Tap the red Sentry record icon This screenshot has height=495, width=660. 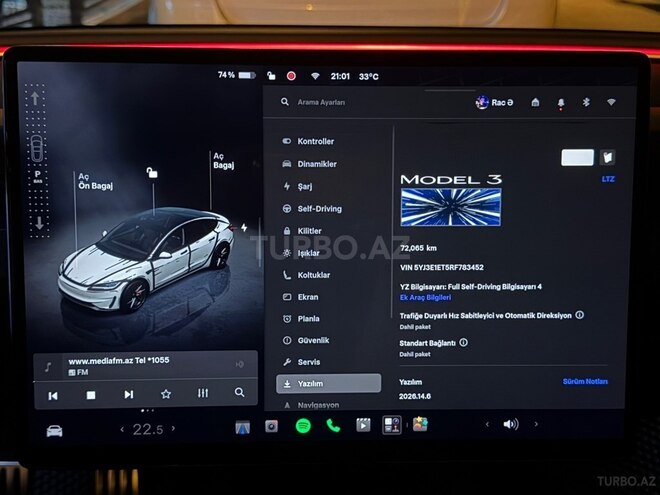[291, 76]
